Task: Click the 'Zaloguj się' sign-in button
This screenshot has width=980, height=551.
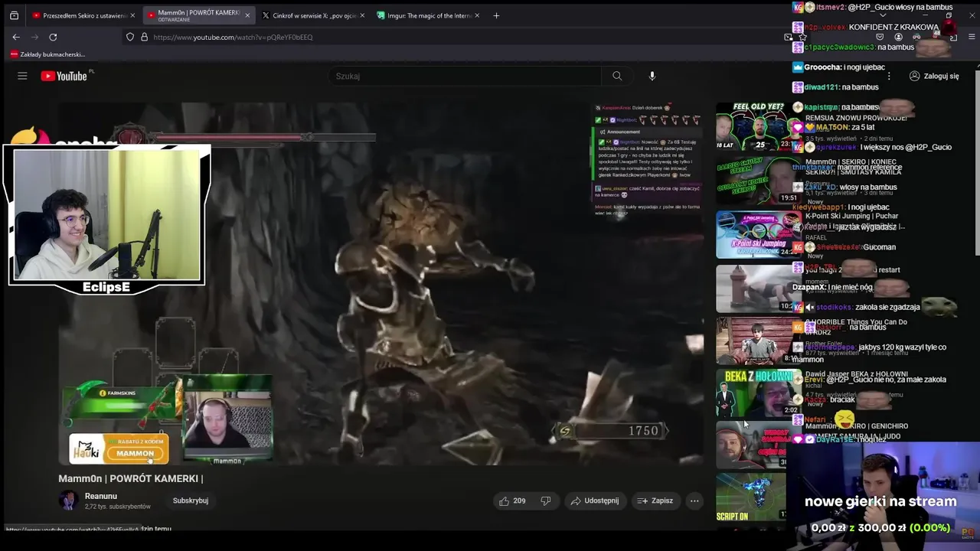Action: [x=934, y=76]
